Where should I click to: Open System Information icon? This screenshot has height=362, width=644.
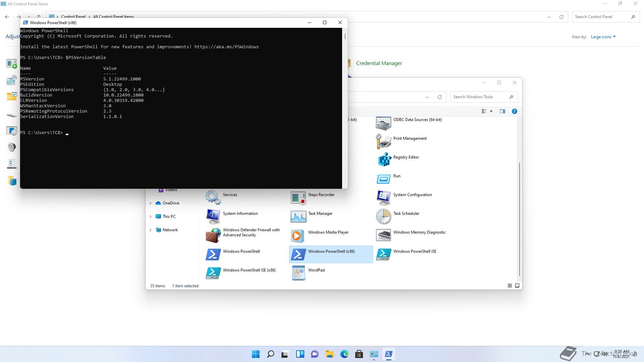point(213,217)
